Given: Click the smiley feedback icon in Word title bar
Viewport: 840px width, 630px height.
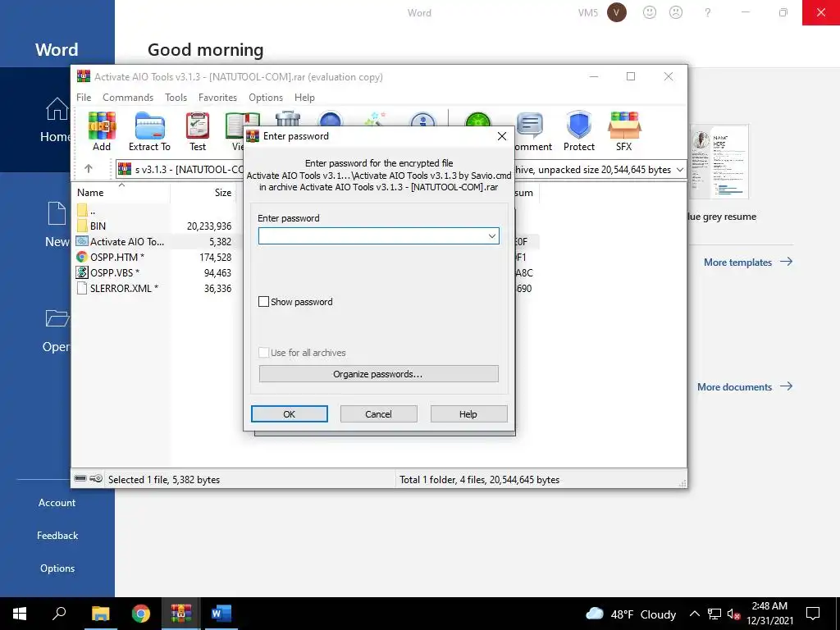Looking at the screenshot, I should (x=650, y=12).
